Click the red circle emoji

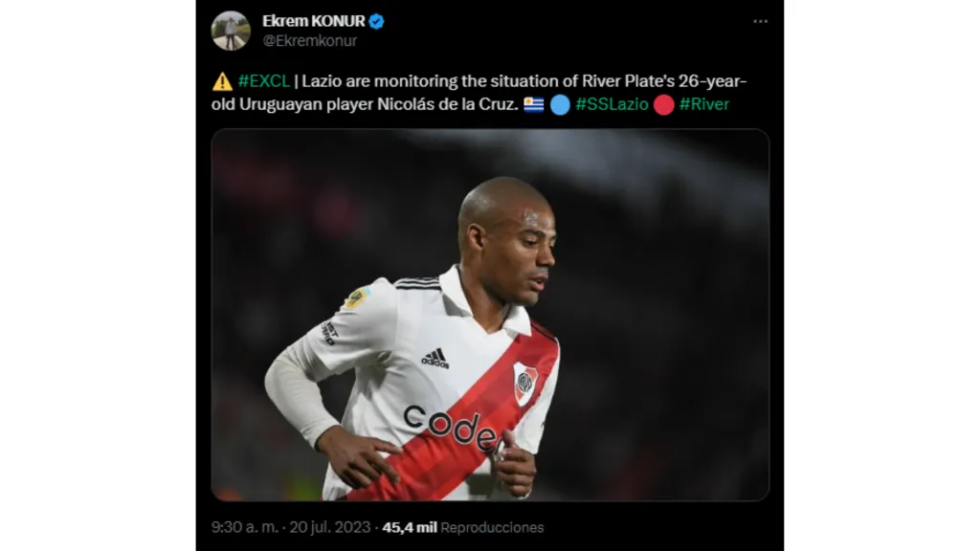point(664,104)
